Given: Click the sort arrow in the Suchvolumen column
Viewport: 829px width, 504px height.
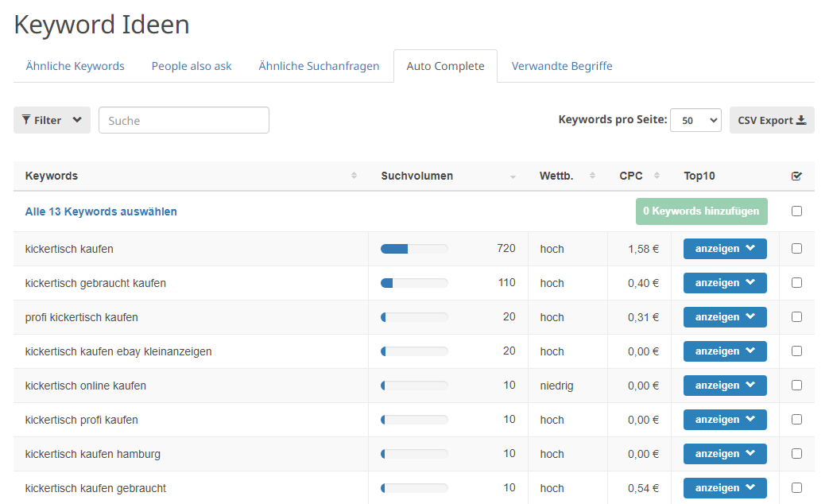Looking at the screenshot, I should [x=513, y=176].
